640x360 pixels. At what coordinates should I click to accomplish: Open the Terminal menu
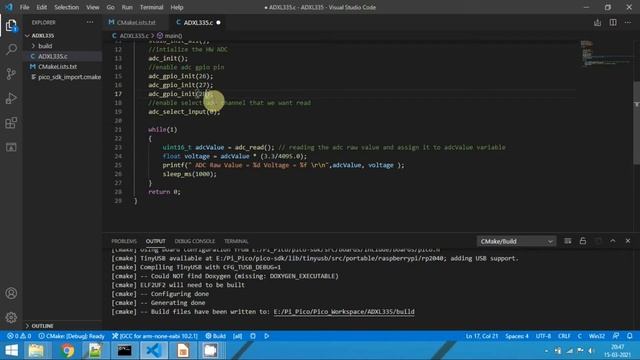(151, 7)
